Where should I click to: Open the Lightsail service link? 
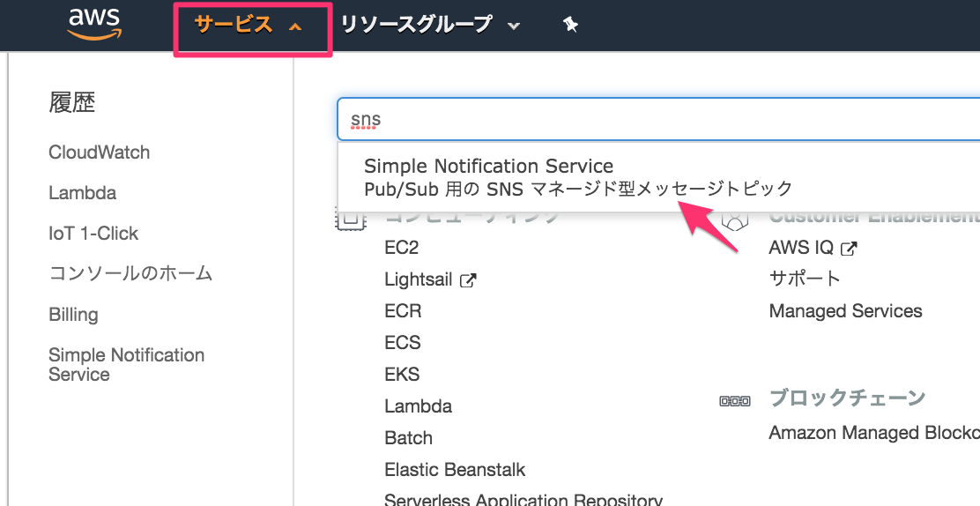pos(418,279)
